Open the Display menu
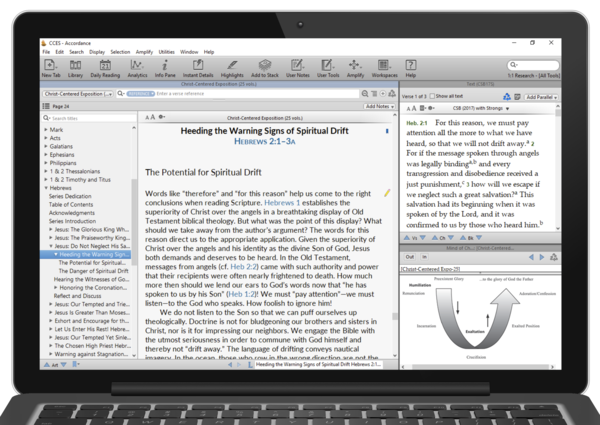 [x=97, y=52]
